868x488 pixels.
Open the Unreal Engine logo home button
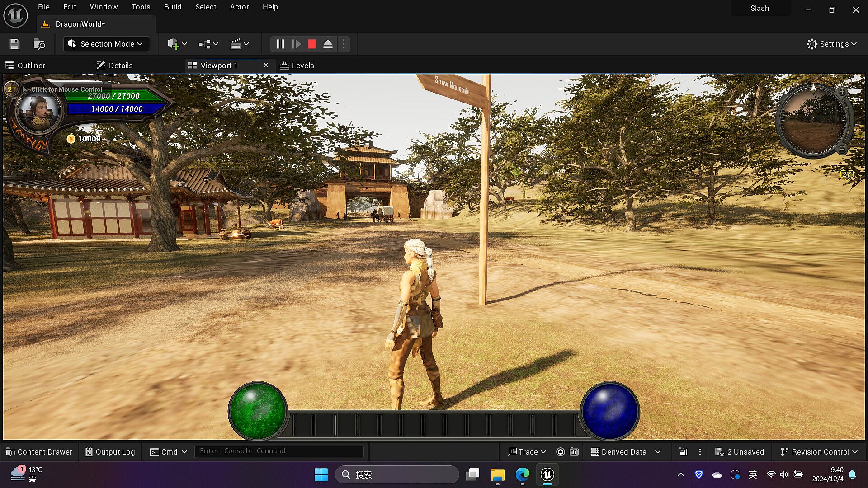pyautogui.click(x=15, y=15)
